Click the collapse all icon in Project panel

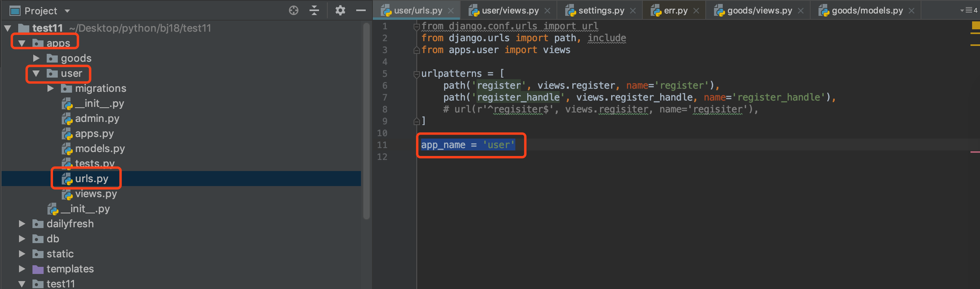click(314, 11)
